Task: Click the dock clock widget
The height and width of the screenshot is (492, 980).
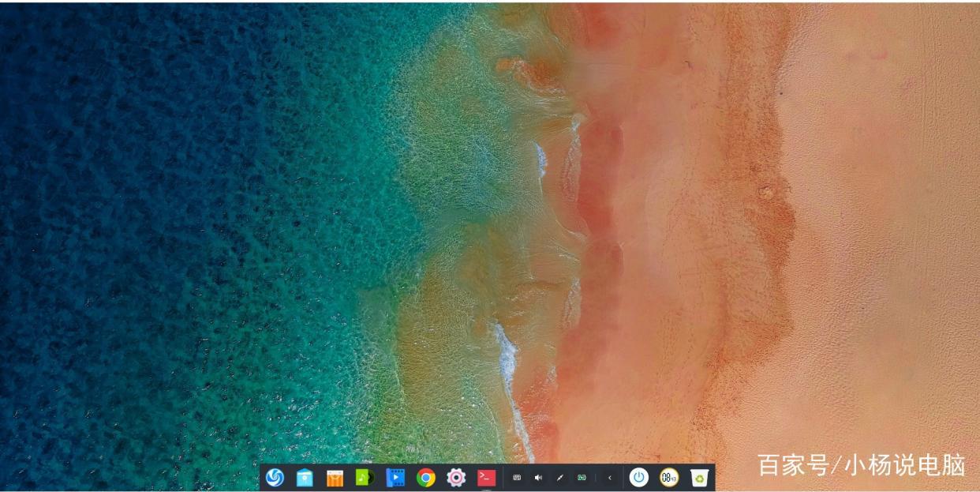Action: click(x=669, y=477)
